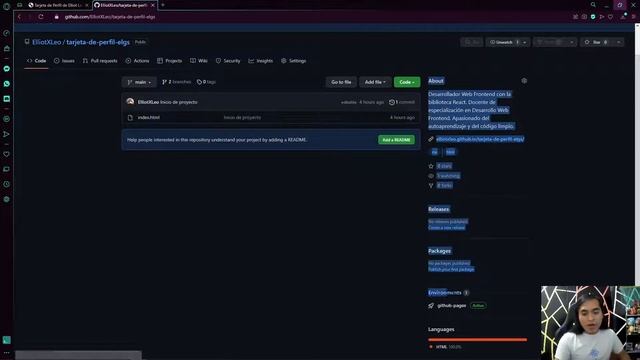Open the home icon in the browser sidebar
The image size is (640, 360).
[x=7, y=49]
